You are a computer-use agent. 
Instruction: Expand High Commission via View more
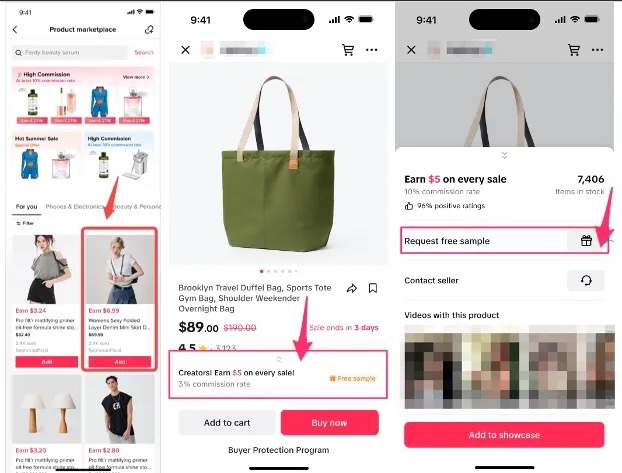[x=136, y=77]
